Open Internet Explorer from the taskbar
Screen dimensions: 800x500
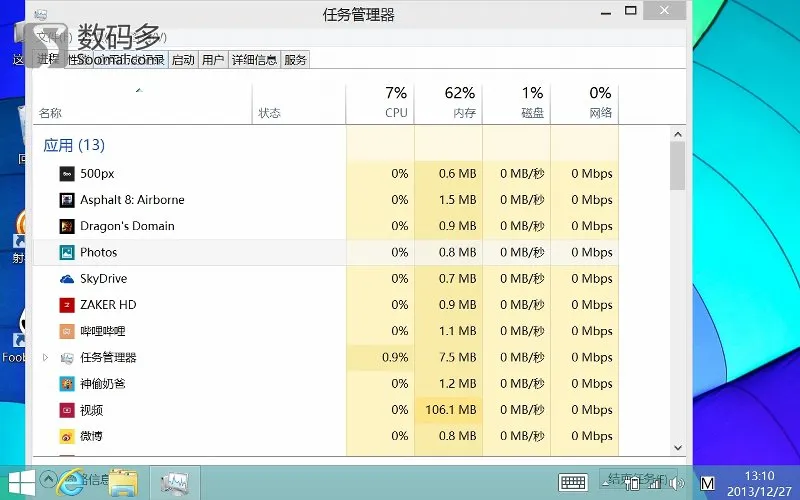pyautogui.click(x=70, y=483)
